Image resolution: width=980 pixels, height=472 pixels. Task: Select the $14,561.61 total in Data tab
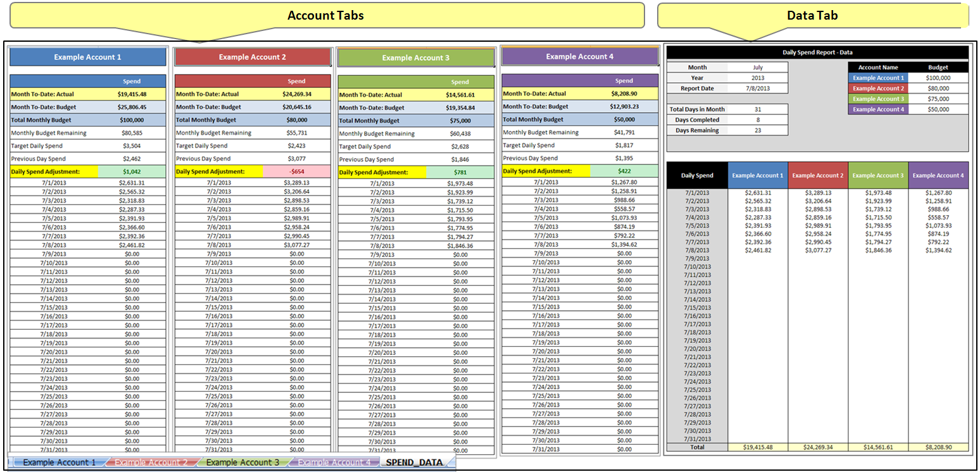878,447
